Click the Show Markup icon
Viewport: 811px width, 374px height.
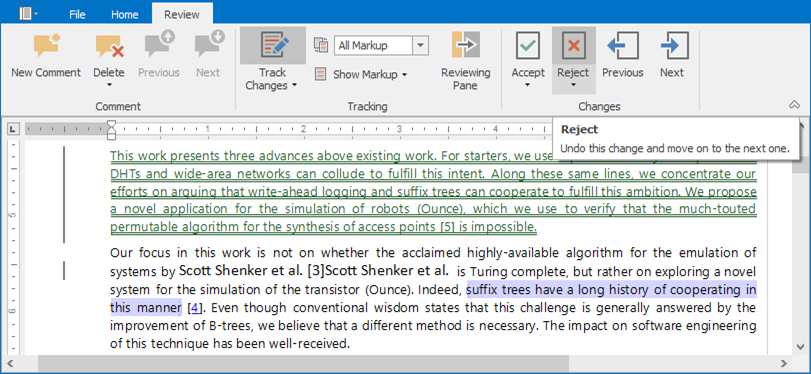pyautogui.click(x=321, y=74)
